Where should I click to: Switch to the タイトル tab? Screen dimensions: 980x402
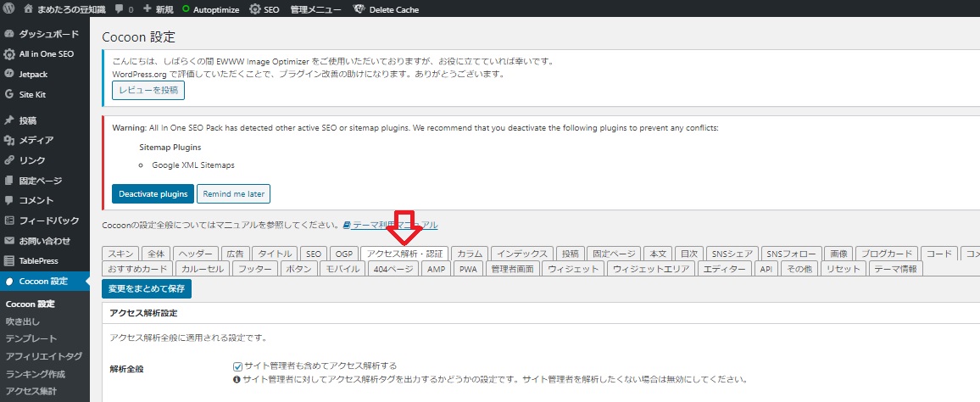[275, 254]
